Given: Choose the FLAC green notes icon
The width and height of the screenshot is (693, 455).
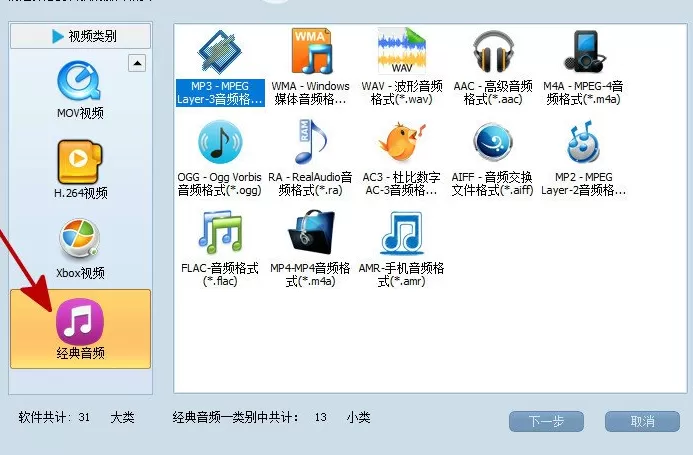Looking at the screenshot, I should 220,233.
